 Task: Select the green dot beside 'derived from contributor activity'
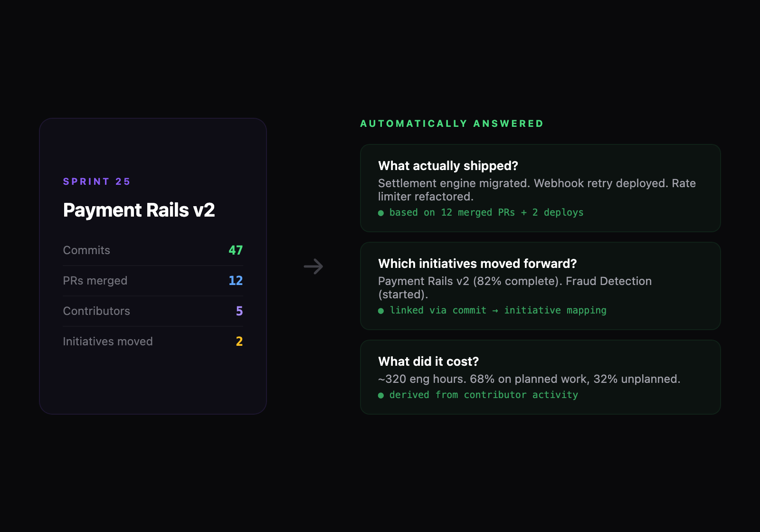[x=381, y=395]
